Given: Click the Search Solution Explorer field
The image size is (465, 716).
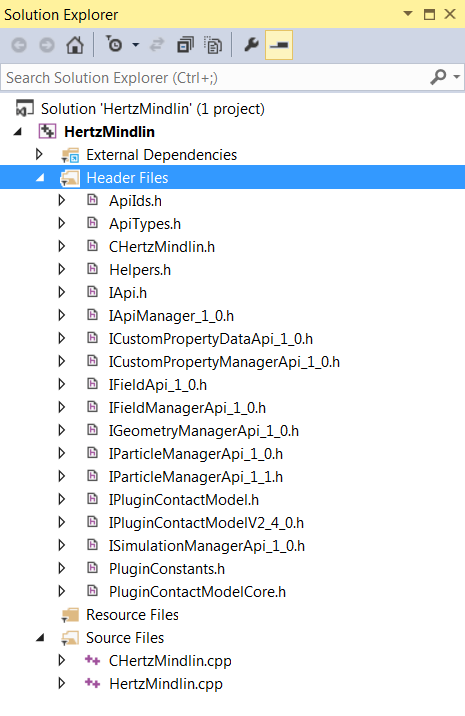Looking at the screenshot, I should (x=215, y=78).
